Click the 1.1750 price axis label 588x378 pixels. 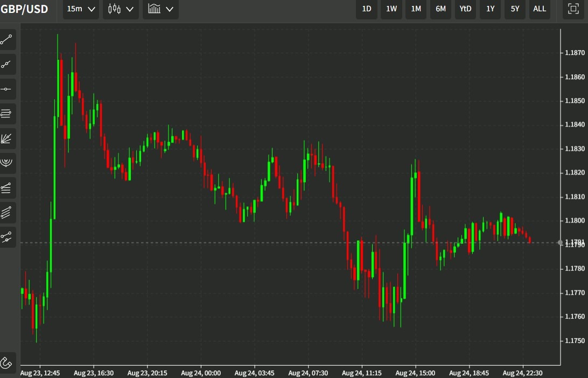(575, 341)
